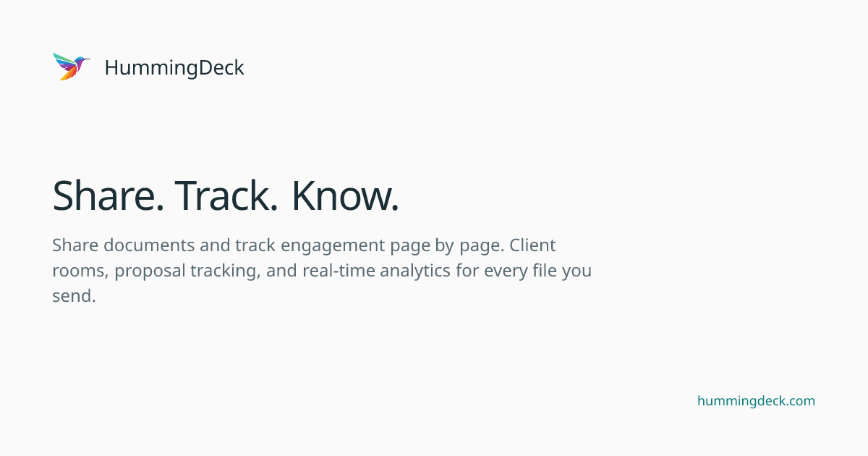868x456 pixels.
Task: Click "Share" at the description's start
Action: 75,245
